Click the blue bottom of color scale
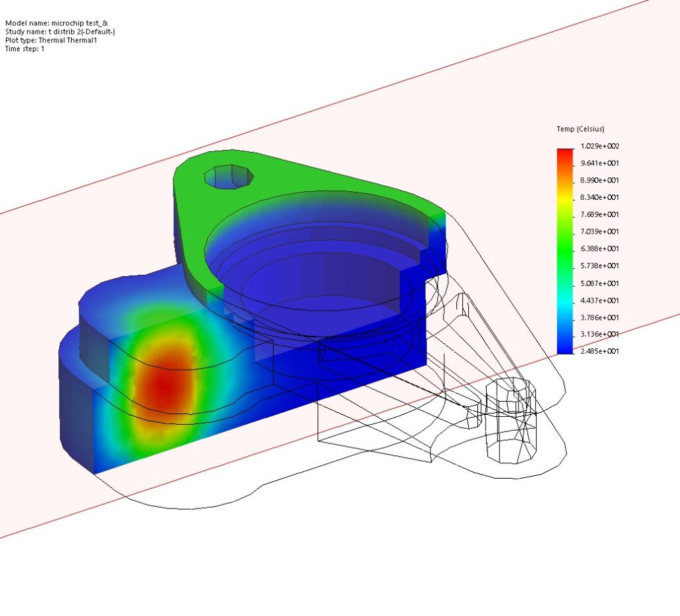This screenshot has width=680, height=616. [565, 348]
